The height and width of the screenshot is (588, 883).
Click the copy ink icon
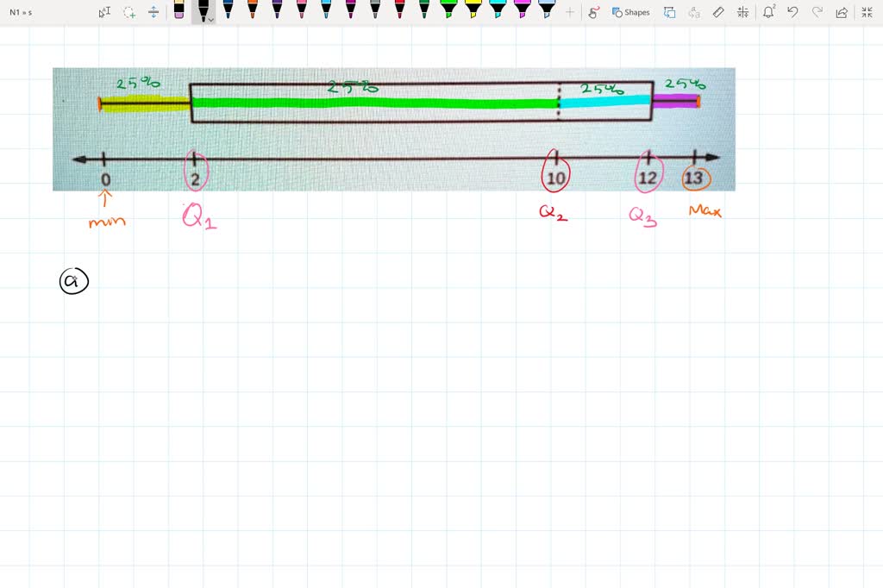[669, 12]
